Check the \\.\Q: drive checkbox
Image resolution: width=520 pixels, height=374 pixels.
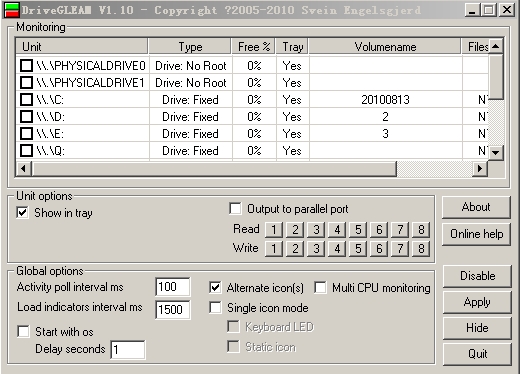point(26,150)
